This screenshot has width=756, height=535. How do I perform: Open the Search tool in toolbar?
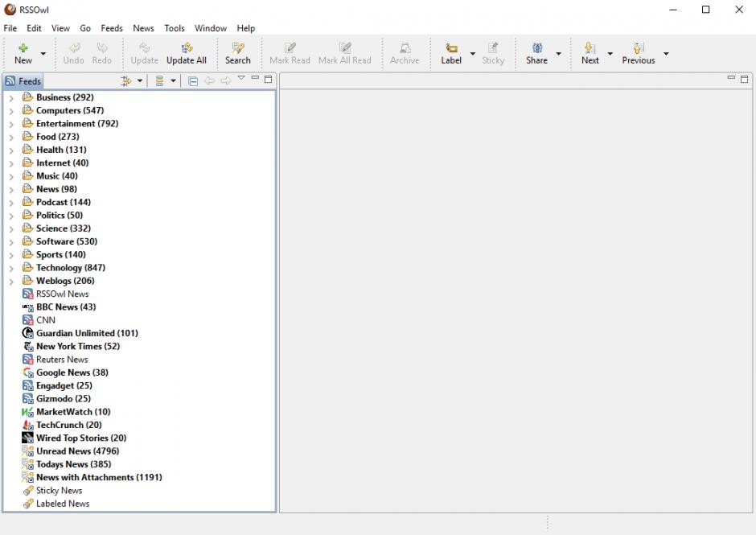point(238,54)
